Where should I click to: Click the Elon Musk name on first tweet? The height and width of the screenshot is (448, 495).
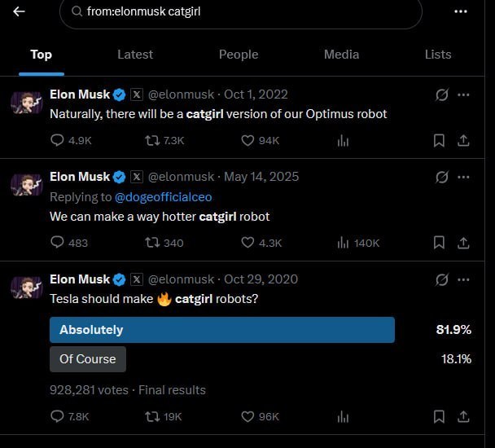point(79,94)
